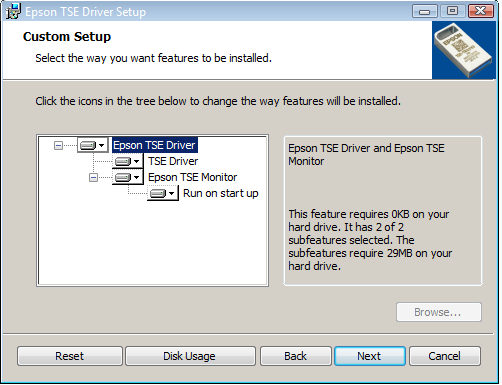Select the Epson TSE Driver tree item
Screen dimensions: 502x385
(x=154, y=145)
